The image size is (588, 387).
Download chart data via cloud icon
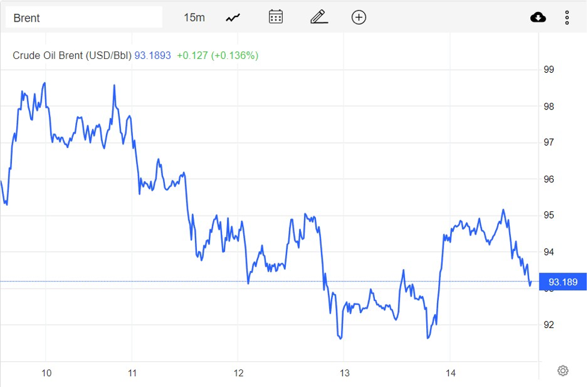538,17
